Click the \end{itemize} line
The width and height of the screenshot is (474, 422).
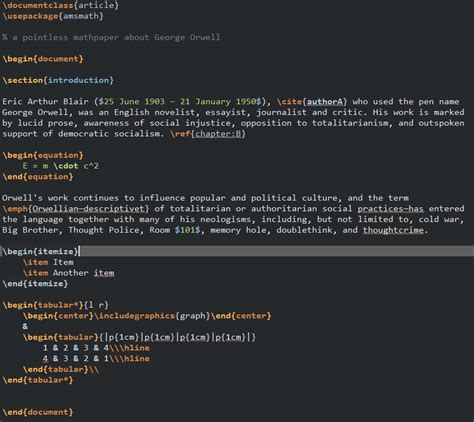point(35,284)
